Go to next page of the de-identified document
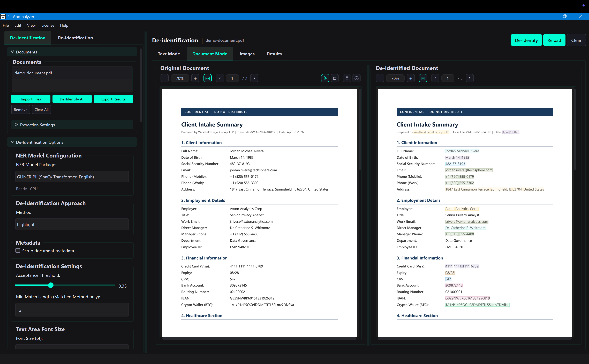589x364 pixels. pyautogui.click(x=470, y=78)
